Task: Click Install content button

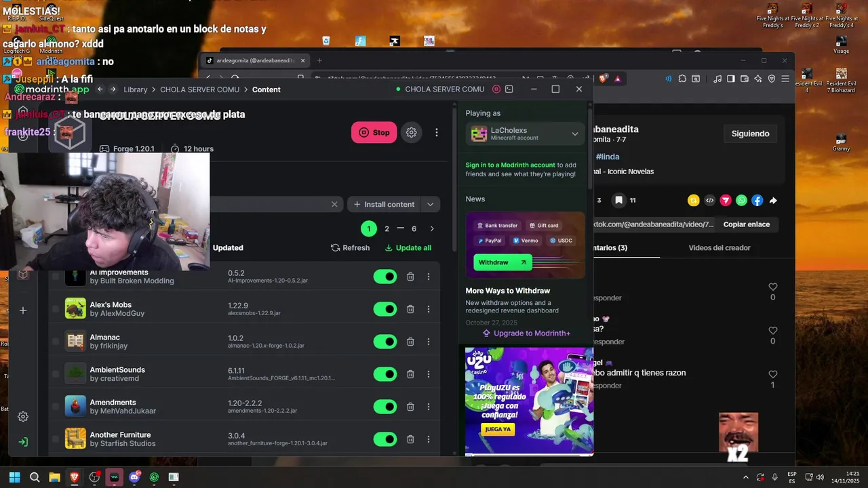Action: point(384,204)
